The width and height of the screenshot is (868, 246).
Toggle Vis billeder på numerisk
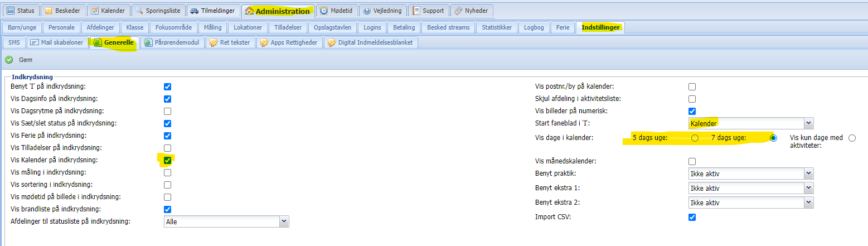tap(692, 111)
